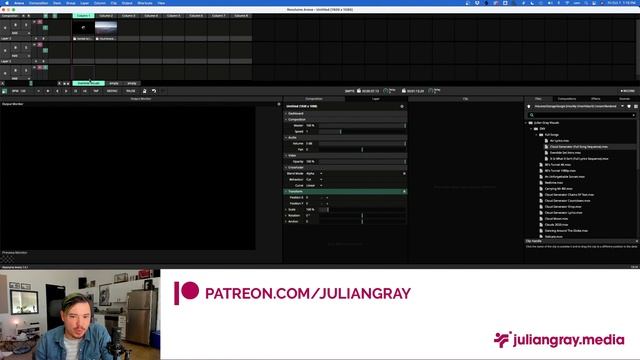Select Cloud Generator (Full Song Sequence).mov file
The height and width of the screenshot is (360, 640).
(578, 147)
